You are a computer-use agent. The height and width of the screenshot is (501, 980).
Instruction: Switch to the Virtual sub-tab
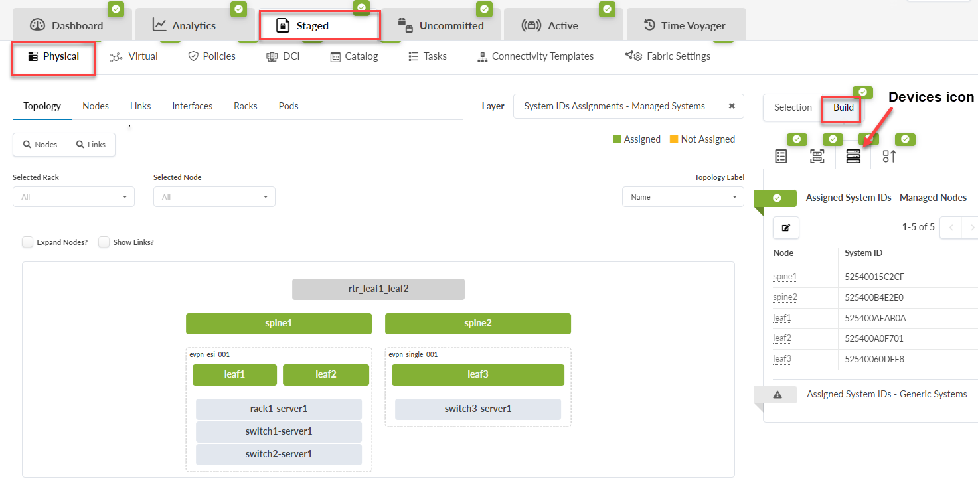point(134,56)
